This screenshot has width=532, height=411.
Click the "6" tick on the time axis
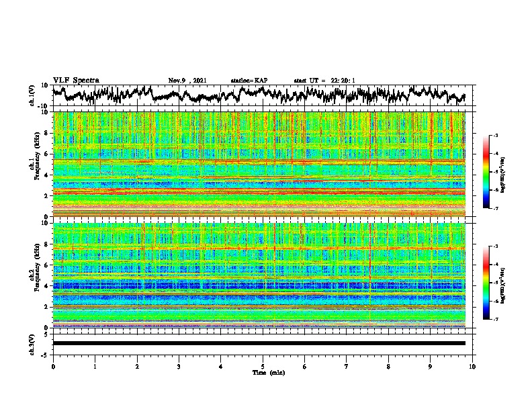point(305,367)
